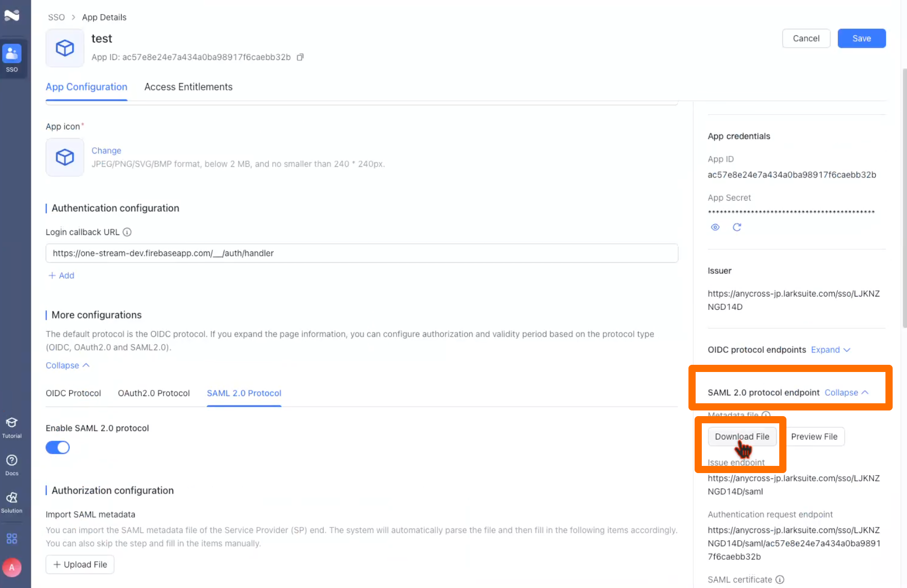Click the SAML certificate info icon
Image resolution: width=907 pixels, height=588 pixels.
coord(780,579)
